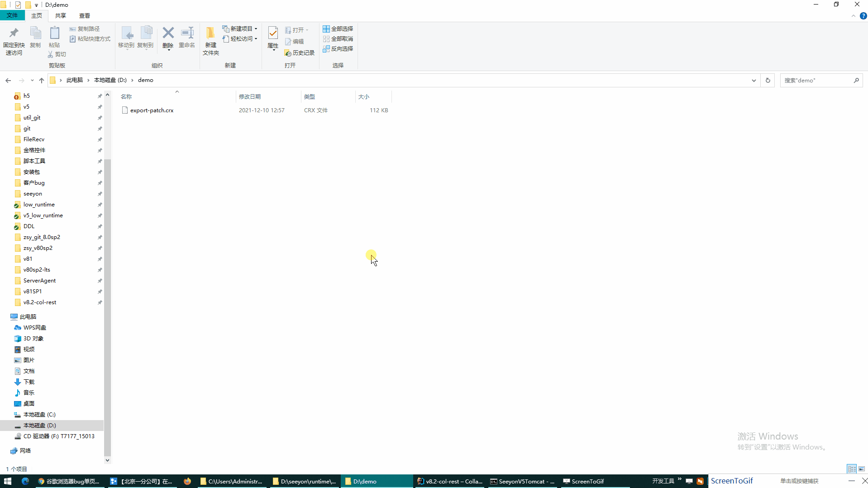The width and height of the screenshot is (868, 488).
Task: Click the Move to (移动到) icon
Action: point(126,37)
